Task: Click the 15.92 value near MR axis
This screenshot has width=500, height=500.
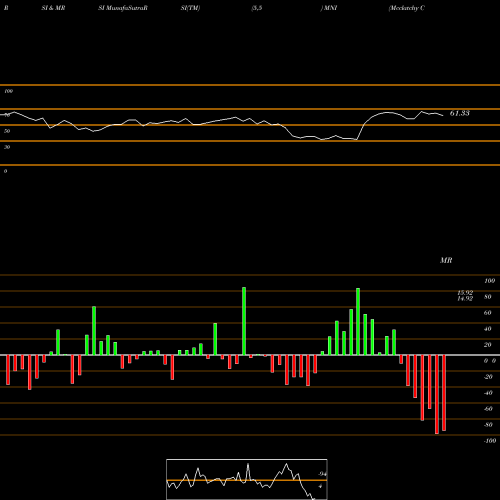Action: (x=465, y=293)
